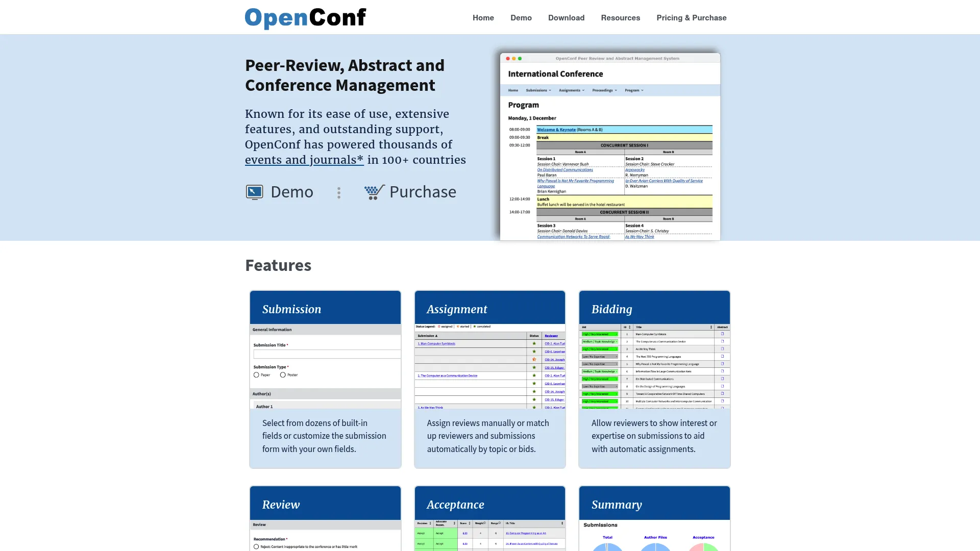Click the Demo monitor icon
This screenshot has height=551, width=980.
pos(254,192)
